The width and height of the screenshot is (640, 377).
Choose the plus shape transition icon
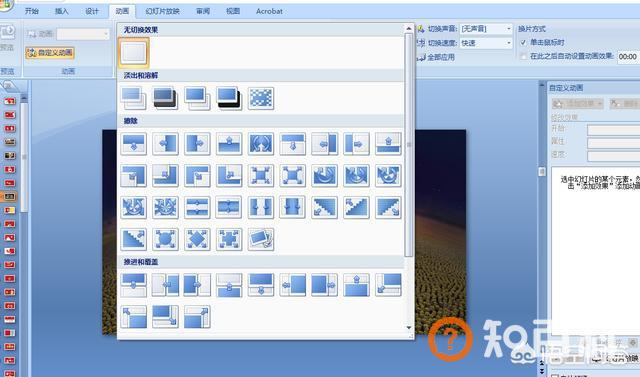tap(229, 239)
